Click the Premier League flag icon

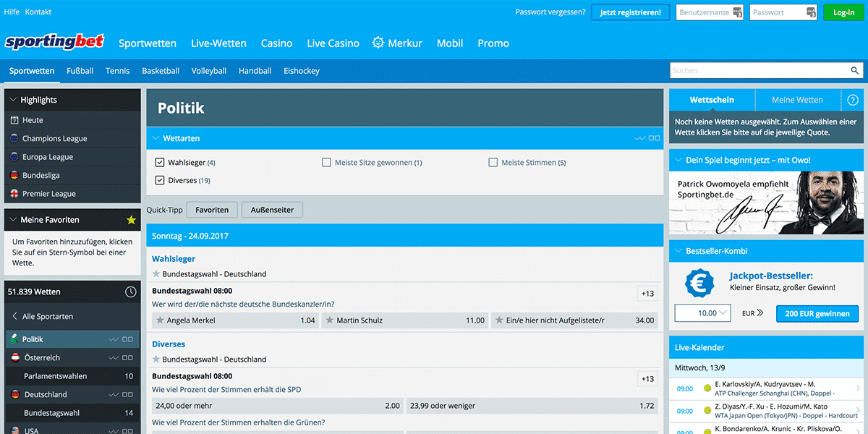[14, 194]
